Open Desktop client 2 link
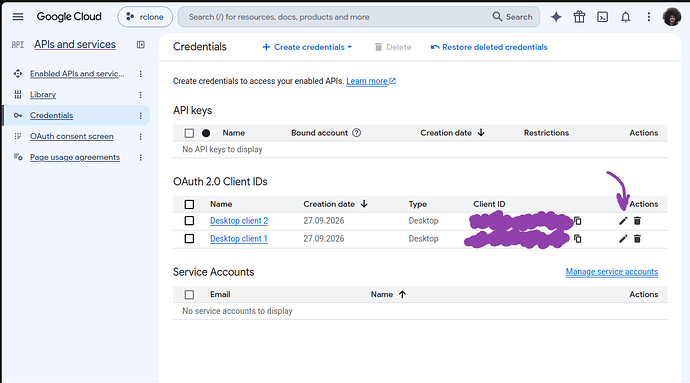690x383 pixels. click(x=239, y=221)
